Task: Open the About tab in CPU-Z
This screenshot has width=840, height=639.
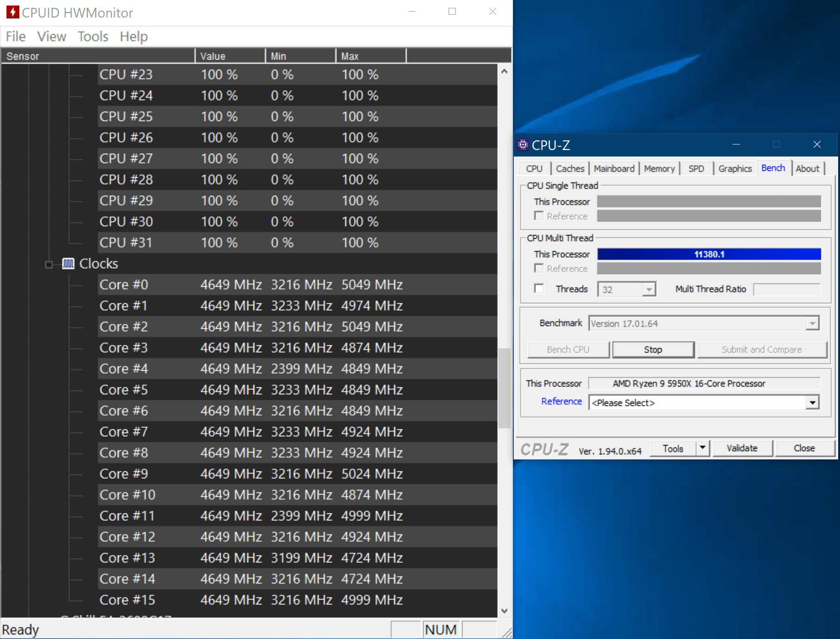Action: [807, 169]
